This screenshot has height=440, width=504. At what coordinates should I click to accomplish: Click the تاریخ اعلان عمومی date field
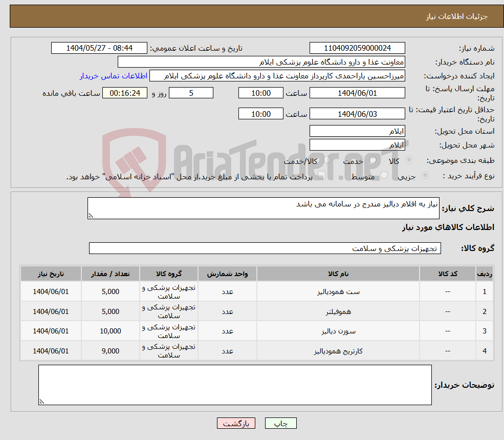(99, 48)
